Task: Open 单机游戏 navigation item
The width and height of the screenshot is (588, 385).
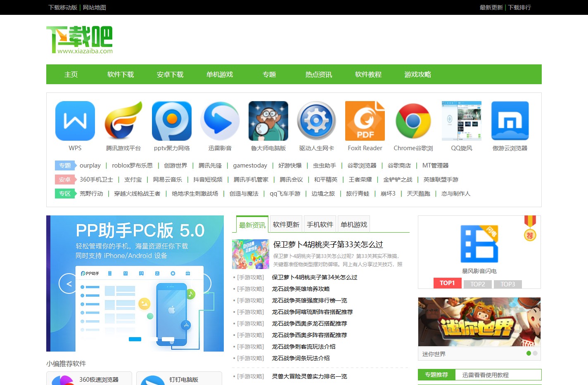Action: pos(220,74)
